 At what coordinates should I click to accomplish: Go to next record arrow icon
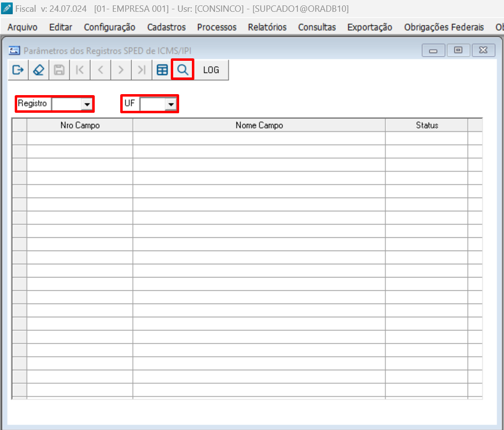[x=121, y=70]
